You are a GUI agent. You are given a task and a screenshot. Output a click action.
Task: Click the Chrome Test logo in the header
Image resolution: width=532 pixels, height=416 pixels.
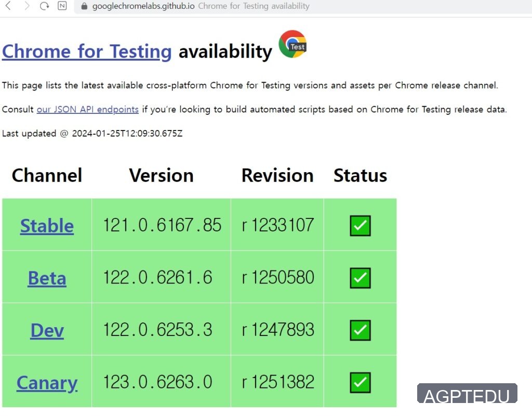tap(293, 44)
